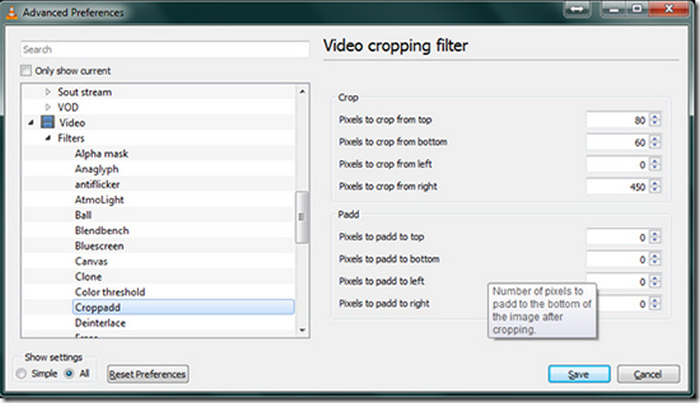Select Croppadd filter
The width and height of the screenshot is (700, 403).
(x=183, y=307)
